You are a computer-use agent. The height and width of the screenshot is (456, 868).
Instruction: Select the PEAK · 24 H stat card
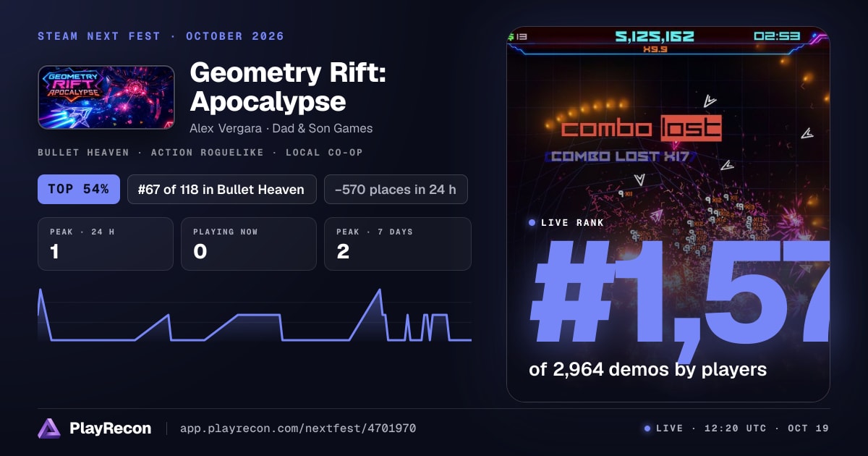[x=106, y=244]
